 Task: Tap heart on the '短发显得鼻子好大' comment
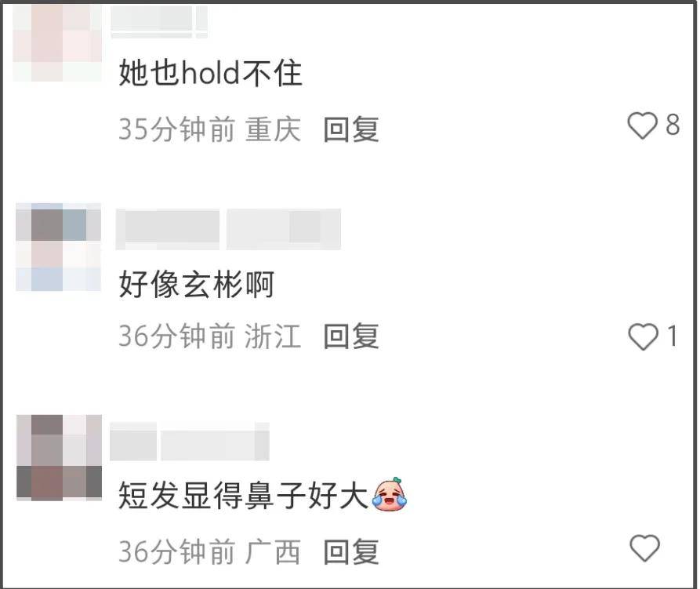[x=644, y=548]
